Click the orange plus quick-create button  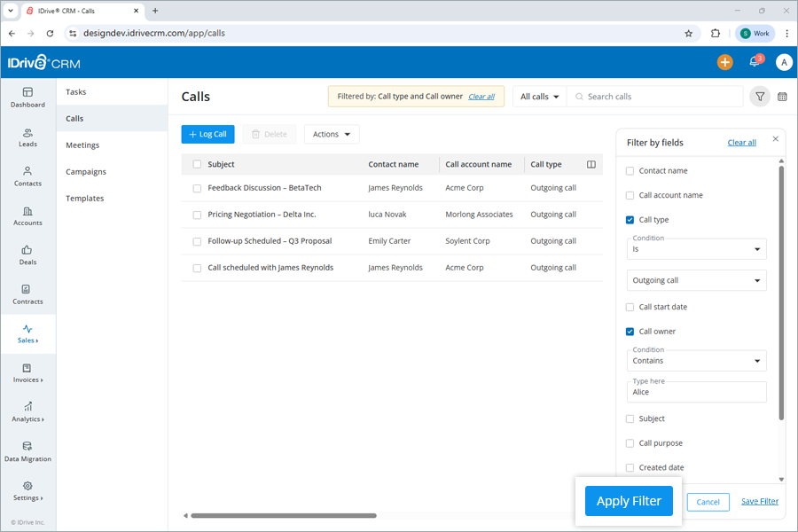(724, 62)
